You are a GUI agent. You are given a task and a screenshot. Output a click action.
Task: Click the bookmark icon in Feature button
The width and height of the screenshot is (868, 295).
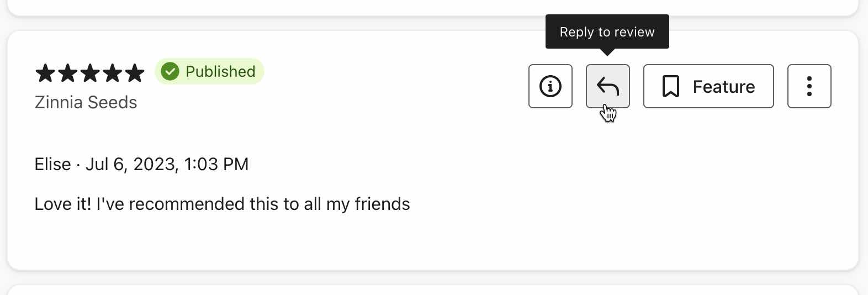pos(670,87)
